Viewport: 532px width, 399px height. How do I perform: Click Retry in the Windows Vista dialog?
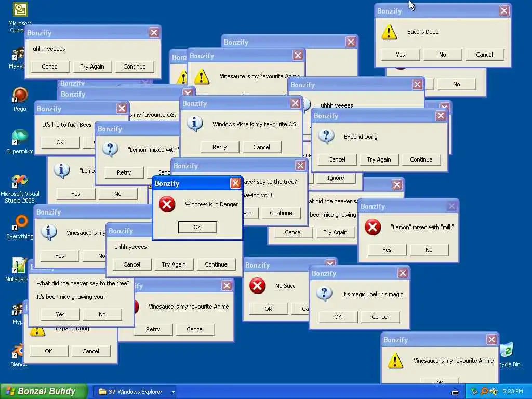click(x=220, y=147)
